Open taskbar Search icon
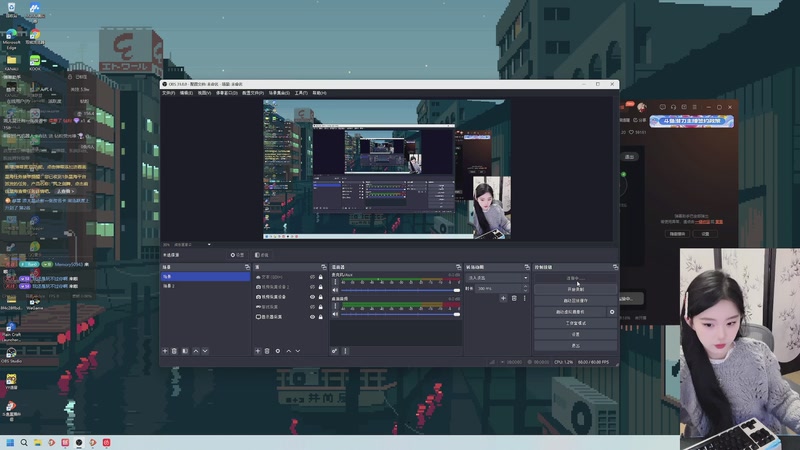The height and width of the screenshot is (450, 800). (24, 442)
